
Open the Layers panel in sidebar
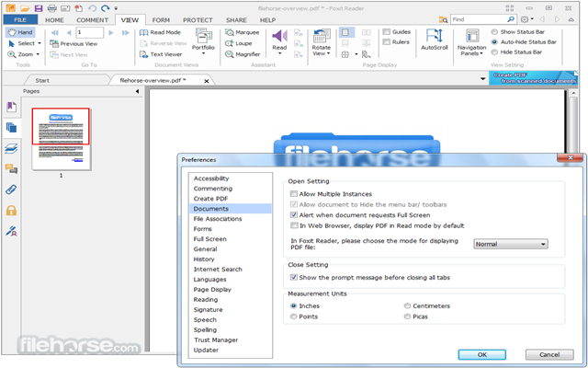[11, 148]
